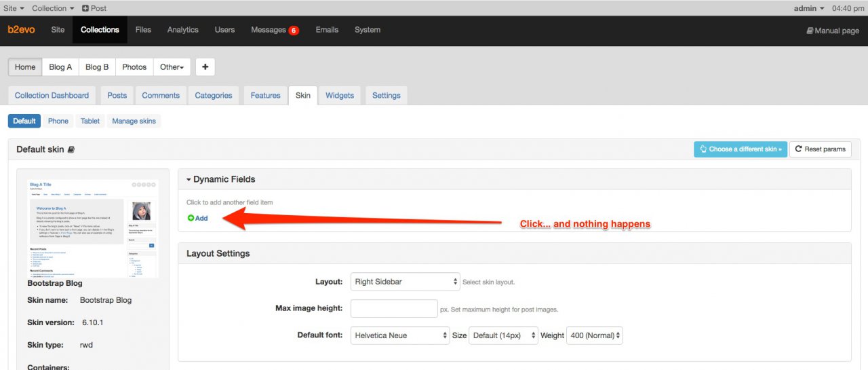The height and width of the screenshot is (370, 868).
Task: Click the Skin type value rwd
Action: (87, 345)
